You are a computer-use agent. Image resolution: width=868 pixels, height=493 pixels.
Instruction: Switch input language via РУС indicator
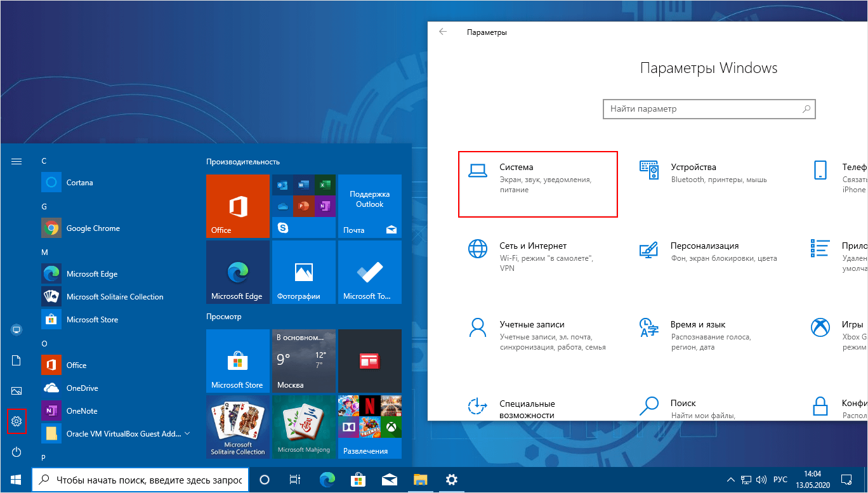click(x=780, y=480)
